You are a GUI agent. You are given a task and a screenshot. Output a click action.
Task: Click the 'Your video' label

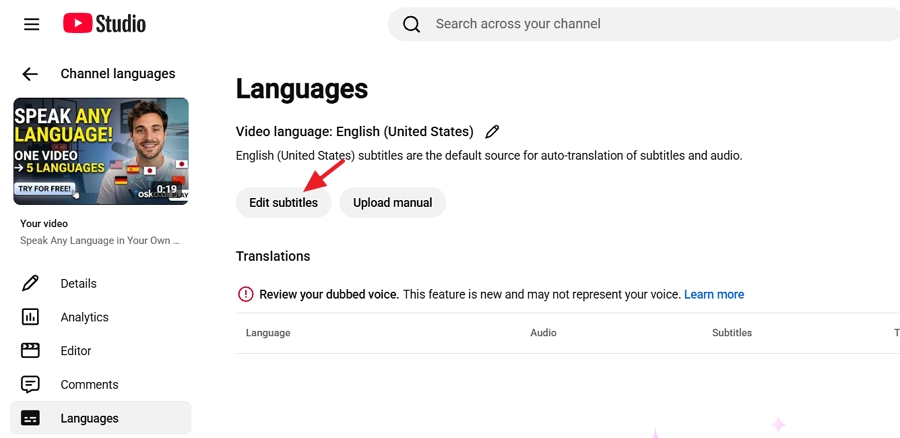point(44,224)
